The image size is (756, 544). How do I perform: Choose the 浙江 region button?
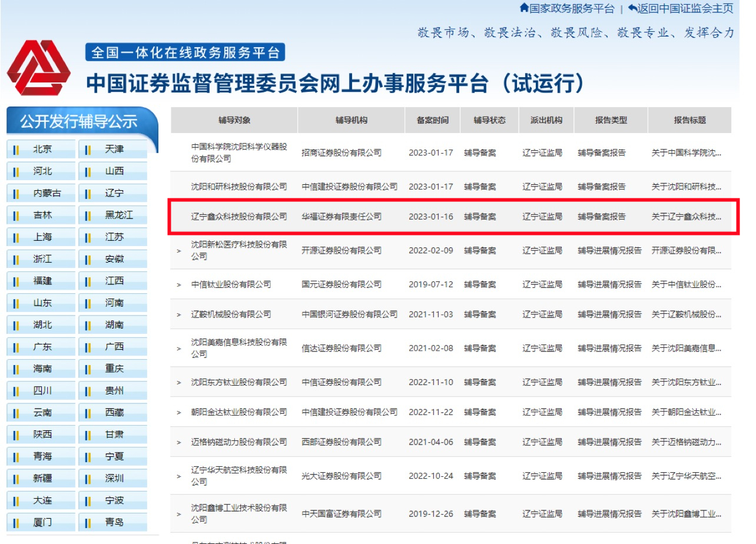click(x=42, y=259)
